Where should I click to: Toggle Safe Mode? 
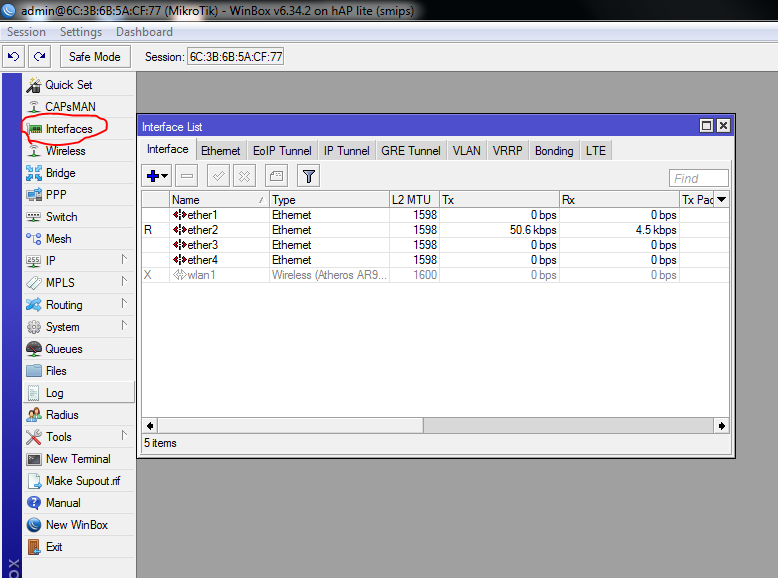[x=95, y=57]
